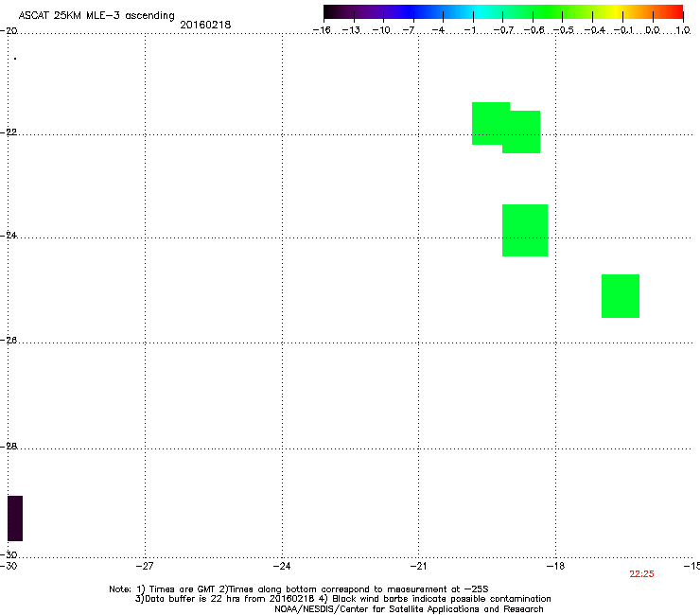Click the -24 latitude axis label

(9, 235)
